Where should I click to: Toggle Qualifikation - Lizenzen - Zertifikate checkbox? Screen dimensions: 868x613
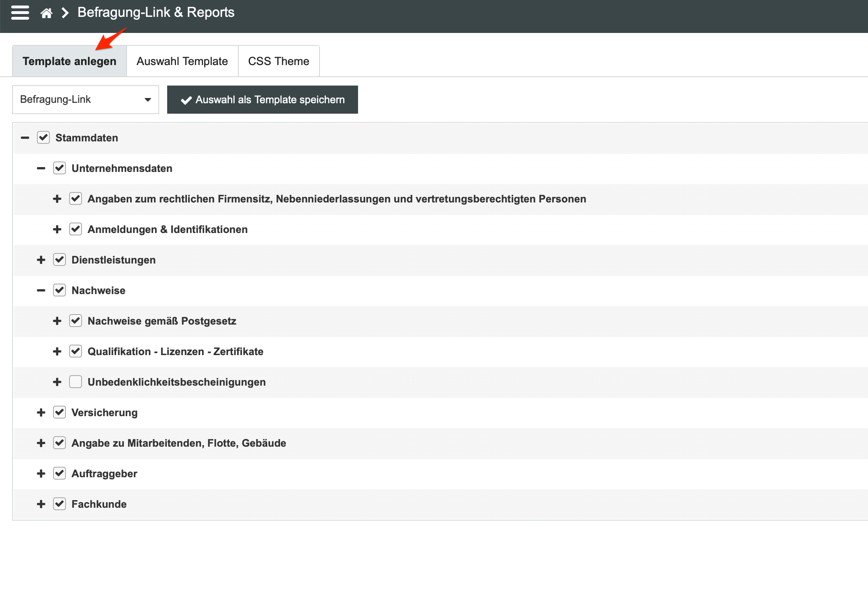pyautogui.click(x=76, y=351)
